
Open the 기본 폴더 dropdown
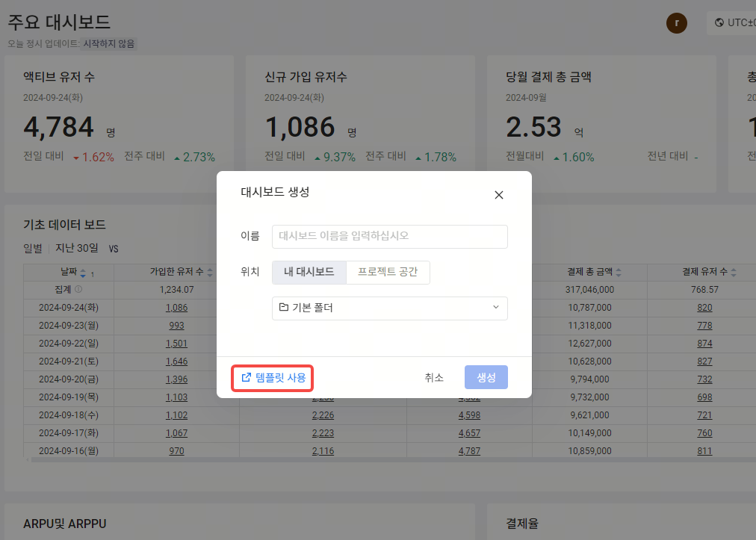(389, 308)
